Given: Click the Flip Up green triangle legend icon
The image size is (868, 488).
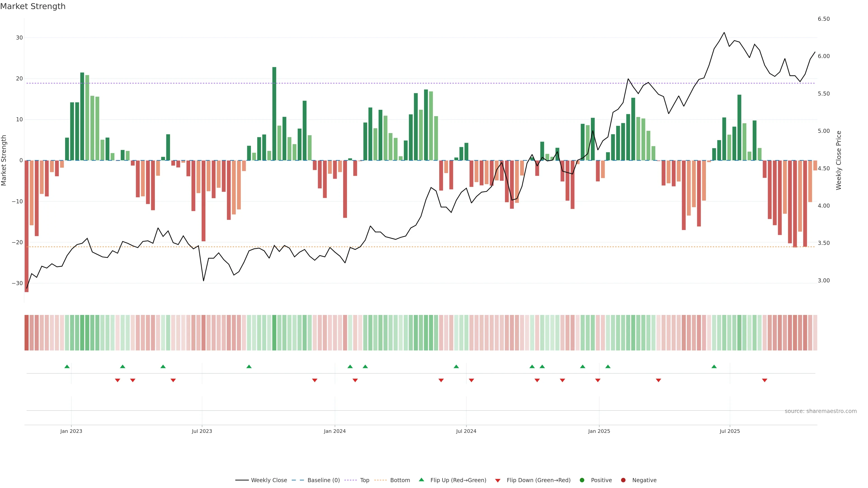Looking at the screenshot, I should (421, 480).
